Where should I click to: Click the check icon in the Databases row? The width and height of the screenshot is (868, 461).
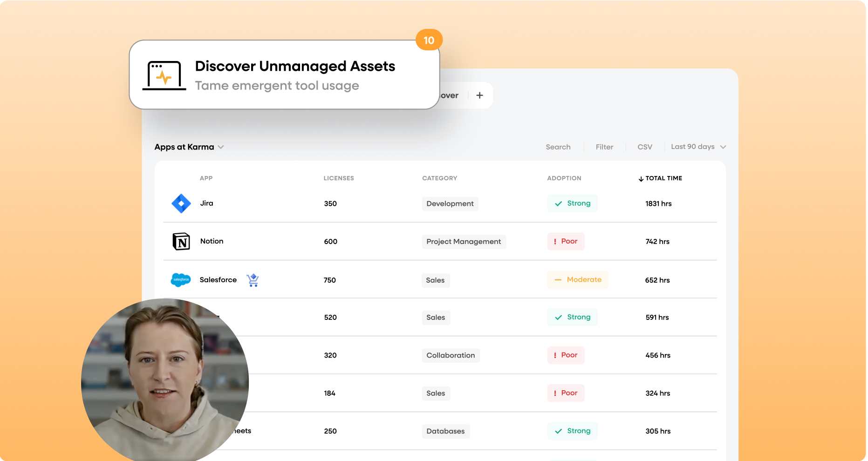[x=559, y=431]
